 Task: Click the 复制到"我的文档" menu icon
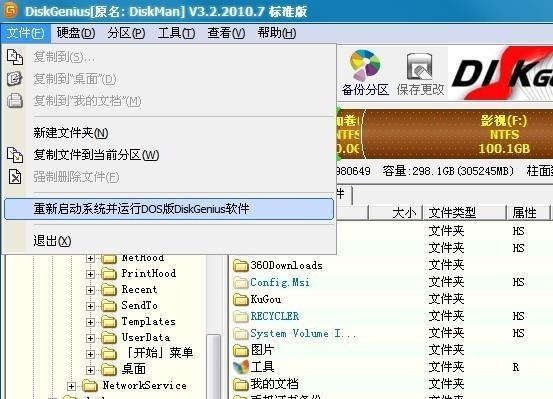(15, 101)
